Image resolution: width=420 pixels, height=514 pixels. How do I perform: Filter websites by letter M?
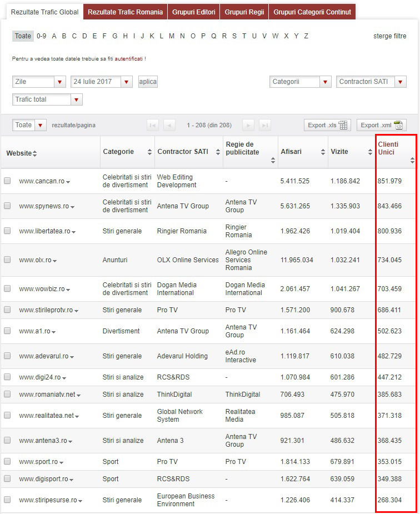172,36
